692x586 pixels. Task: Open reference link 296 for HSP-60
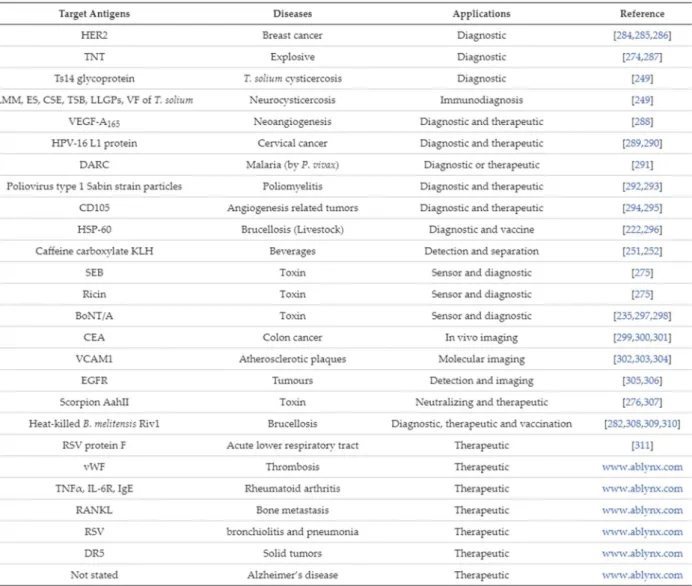pos(652,230)
